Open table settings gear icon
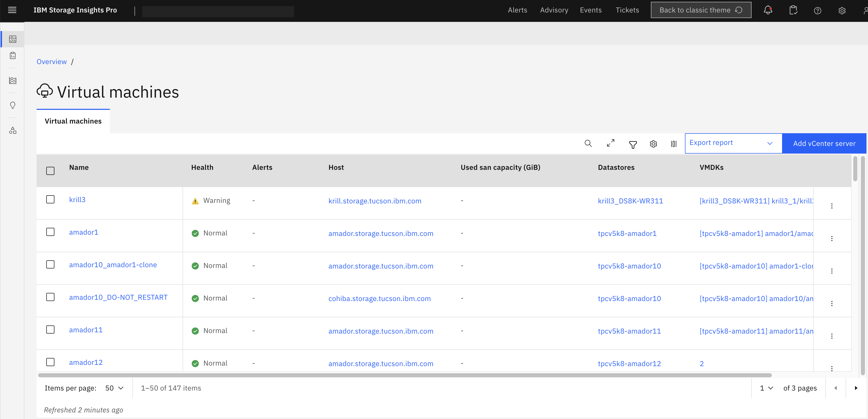Screen dimensions: 868x419 coord(653,144)
